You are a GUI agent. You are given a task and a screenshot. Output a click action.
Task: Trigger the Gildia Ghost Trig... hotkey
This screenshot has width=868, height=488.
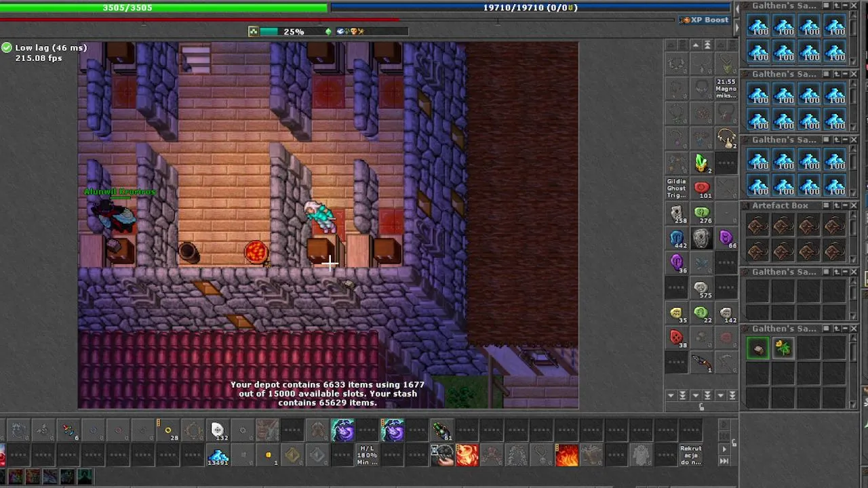[x=677, y=188]
